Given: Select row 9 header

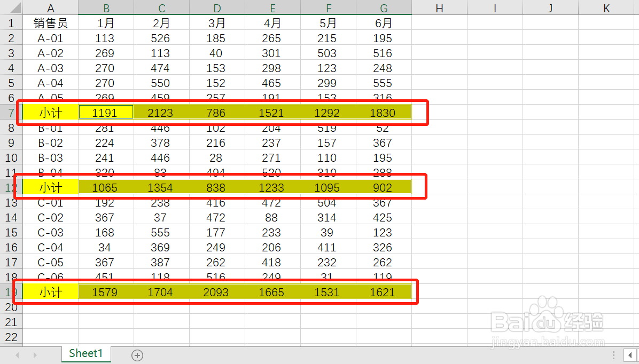Looking at the screenshot, I should tap(11, 143).
